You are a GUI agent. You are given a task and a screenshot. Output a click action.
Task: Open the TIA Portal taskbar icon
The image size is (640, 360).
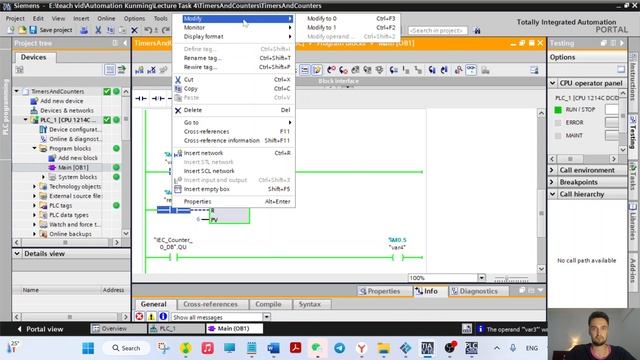(x=427, y=348)
